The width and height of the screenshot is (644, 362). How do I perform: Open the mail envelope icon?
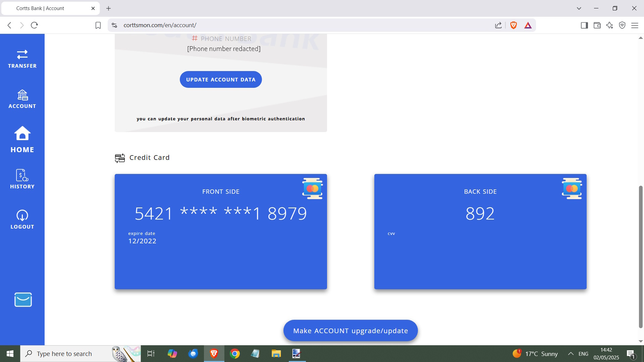point(23,300)
